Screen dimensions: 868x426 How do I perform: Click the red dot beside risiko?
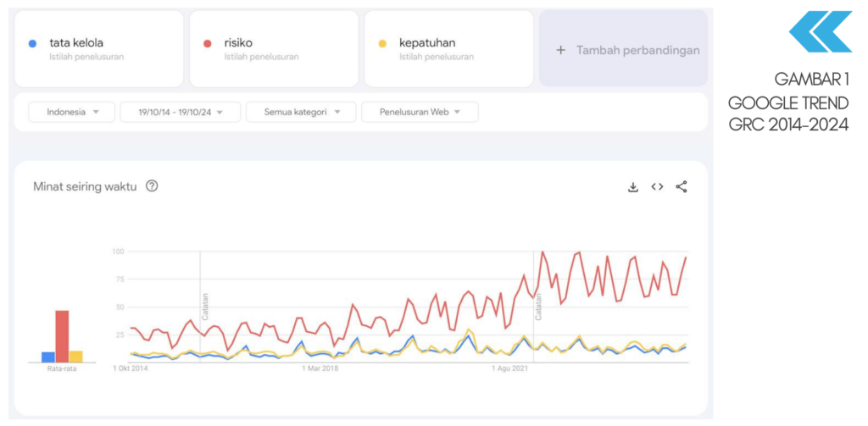click(208, 43)
